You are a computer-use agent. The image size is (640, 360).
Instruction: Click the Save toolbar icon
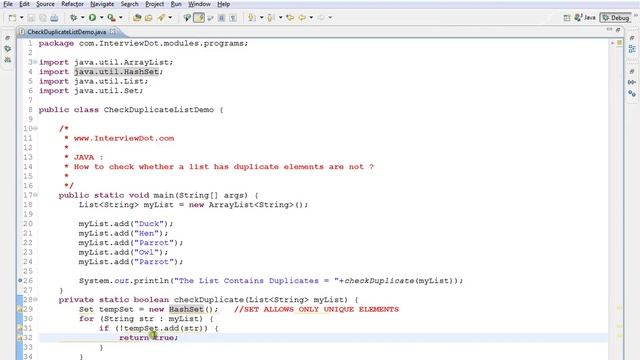click(31, 18)
